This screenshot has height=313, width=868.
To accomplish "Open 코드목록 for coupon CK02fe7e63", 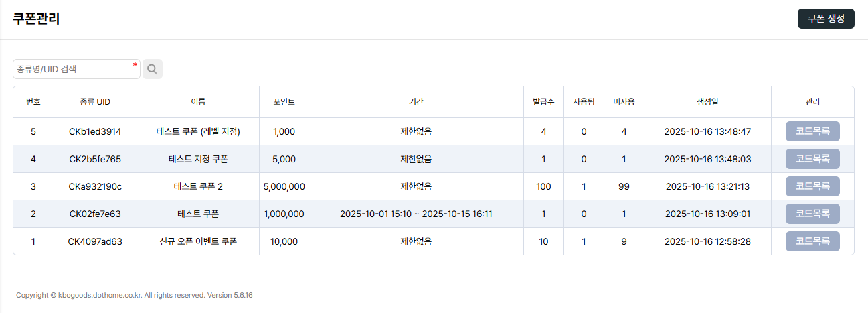I will [x=812, y=214].
